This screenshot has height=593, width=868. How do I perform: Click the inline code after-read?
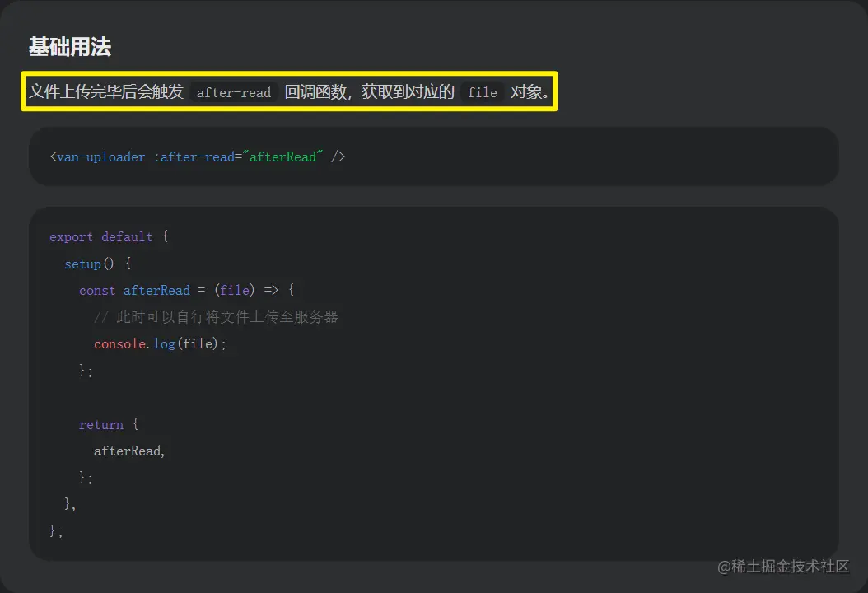pyautogui.click(x=234, y=92)
